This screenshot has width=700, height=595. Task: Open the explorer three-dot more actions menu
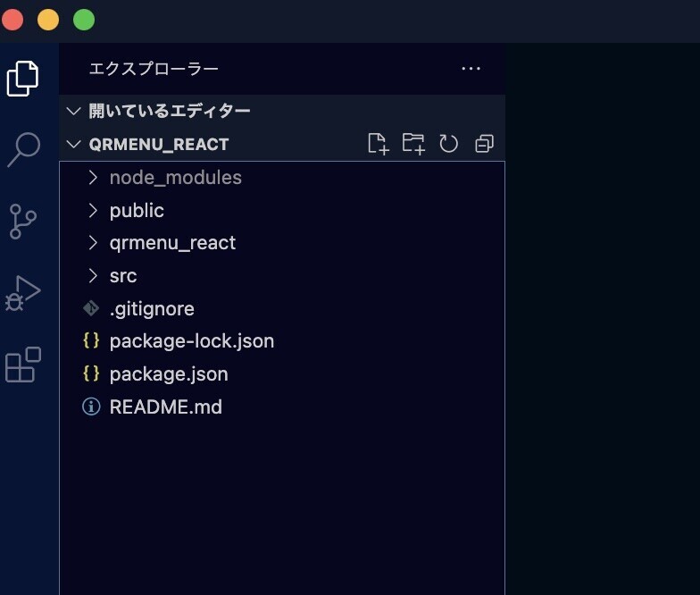(471, 69)
